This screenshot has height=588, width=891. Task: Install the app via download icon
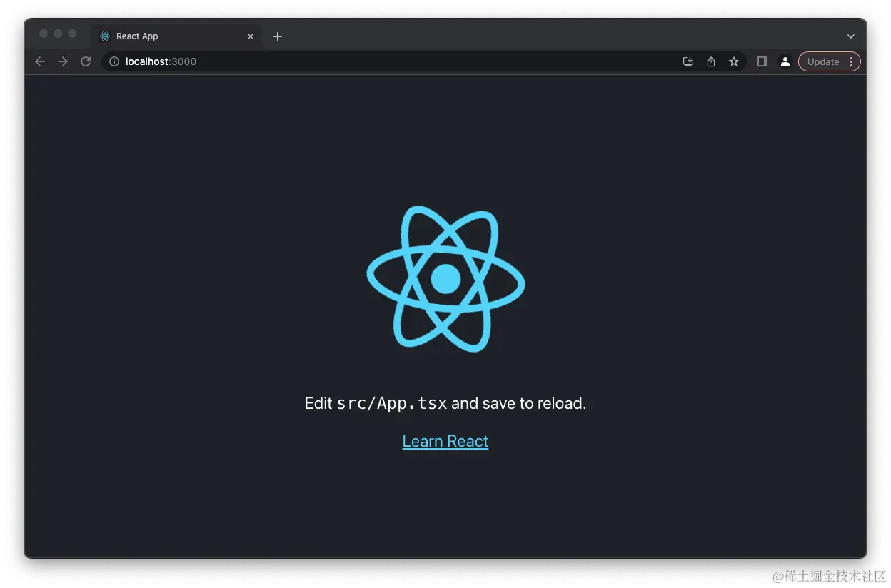tap(688, 61)
